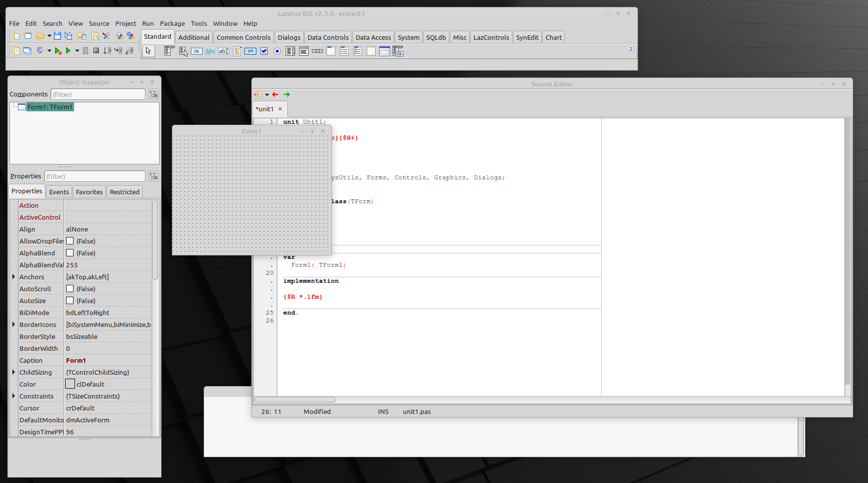
Task: Select the TMainMenu component in palette
Action: [169, 51]
